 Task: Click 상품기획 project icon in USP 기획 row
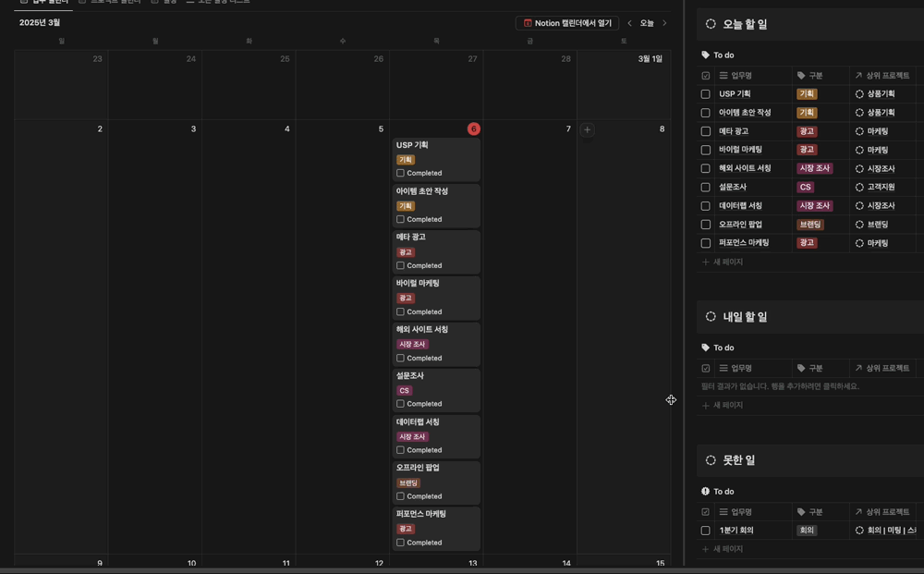point(859,94)
